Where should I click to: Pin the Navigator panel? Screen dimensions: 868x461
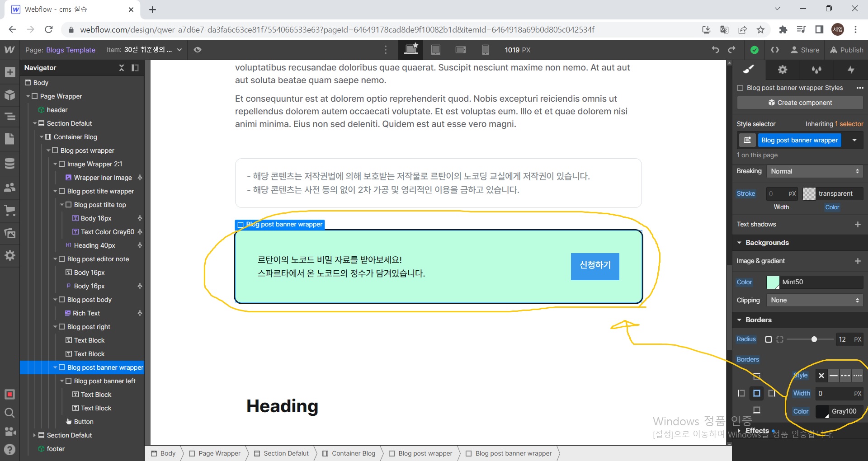(135, 68)
